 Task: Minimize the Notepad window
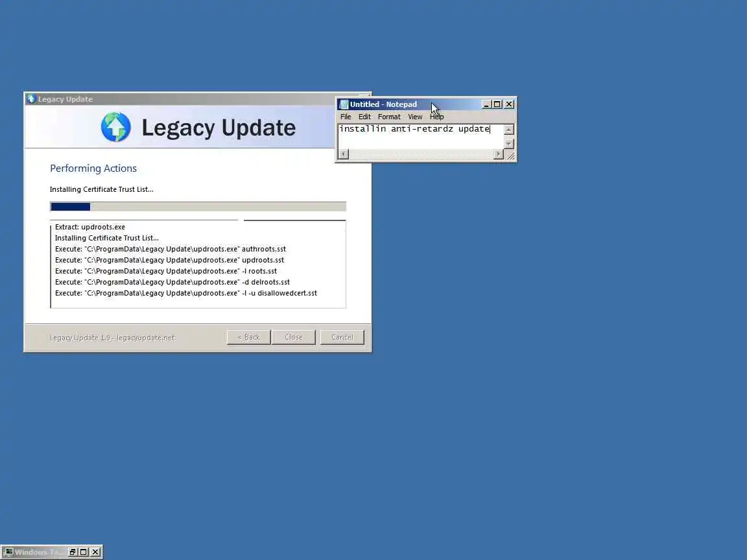(x=486, y=104)
